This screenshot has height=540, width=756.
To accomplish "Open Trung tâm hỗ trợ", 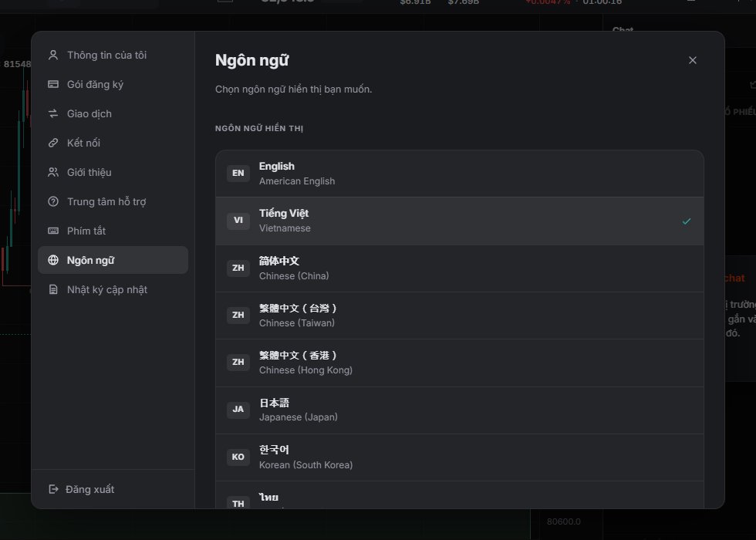I will coord(113,201).
